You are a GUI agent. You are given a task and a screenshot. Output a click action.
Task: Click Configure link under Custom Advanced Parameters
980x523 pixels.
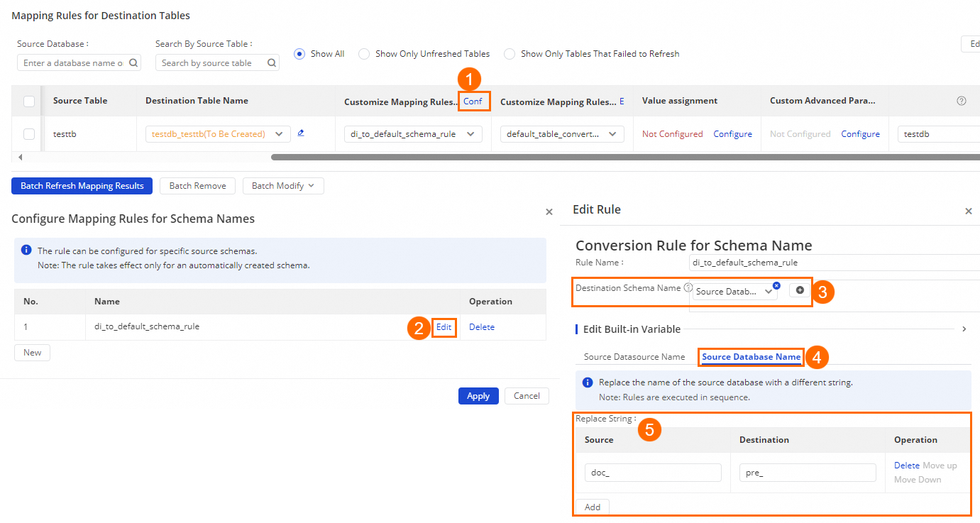pyautogui.click(x=860, y=134)
